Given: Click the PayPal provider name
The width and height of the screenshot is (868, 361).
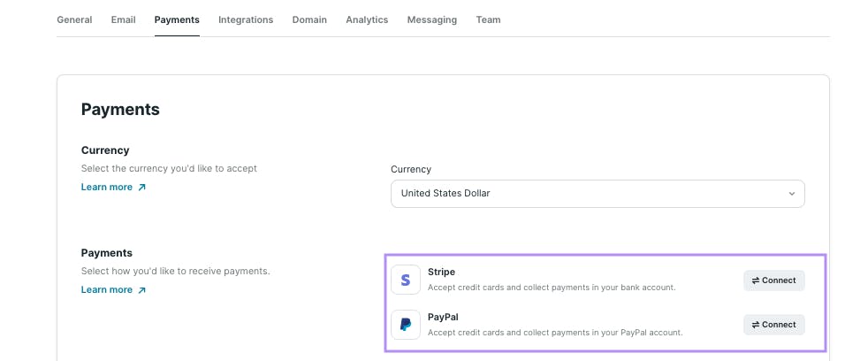Looking at the screenshot, I should (x=443, y=317).
